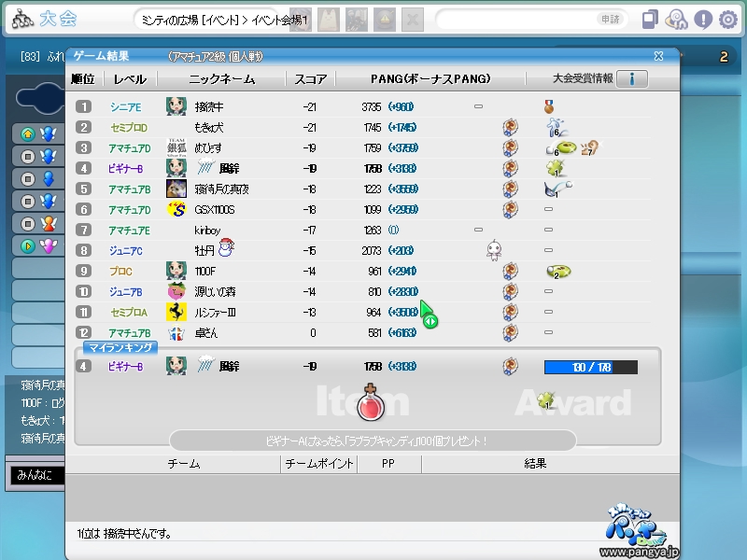The width and height of the screenshot is (747, 560).
Task: Click the red potion item icon
Action: (371, 403)
